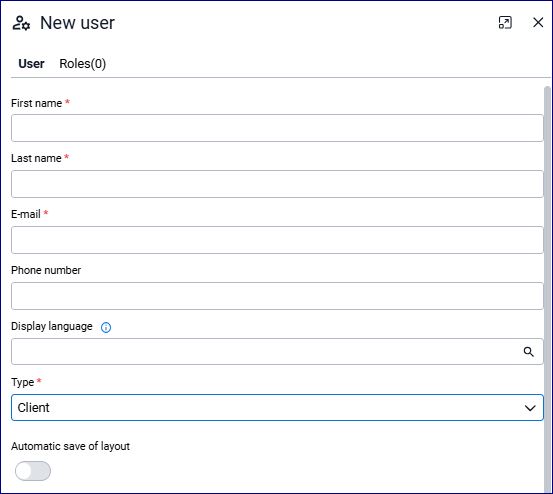553x494 pixels.
Task: Click the Display language info icon
Action: [106, 327]
